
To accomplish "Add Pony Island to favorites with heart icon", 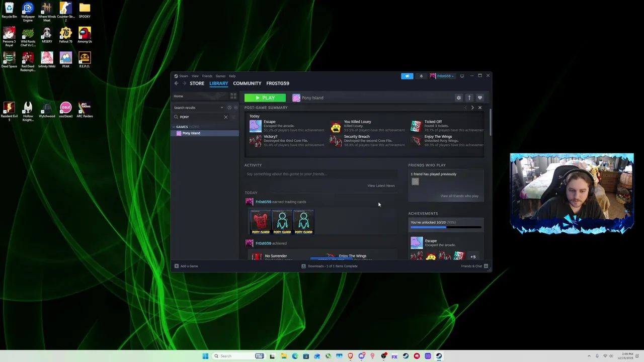I will coord(479,98).
